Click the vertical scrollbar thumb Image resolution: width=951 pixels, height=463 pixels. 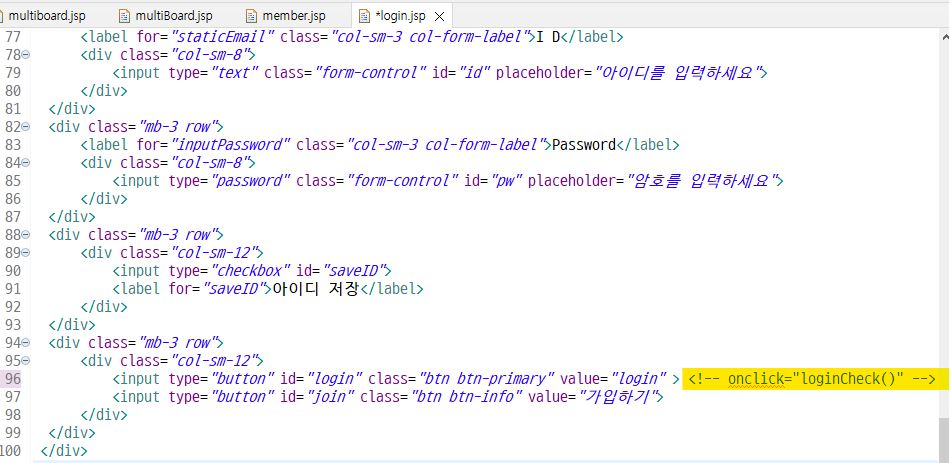[x=944, y=440]
